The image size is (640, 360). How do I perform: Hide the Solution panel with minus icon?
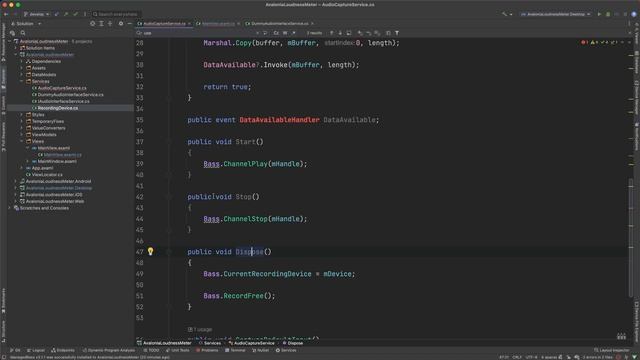pos(129,24)
